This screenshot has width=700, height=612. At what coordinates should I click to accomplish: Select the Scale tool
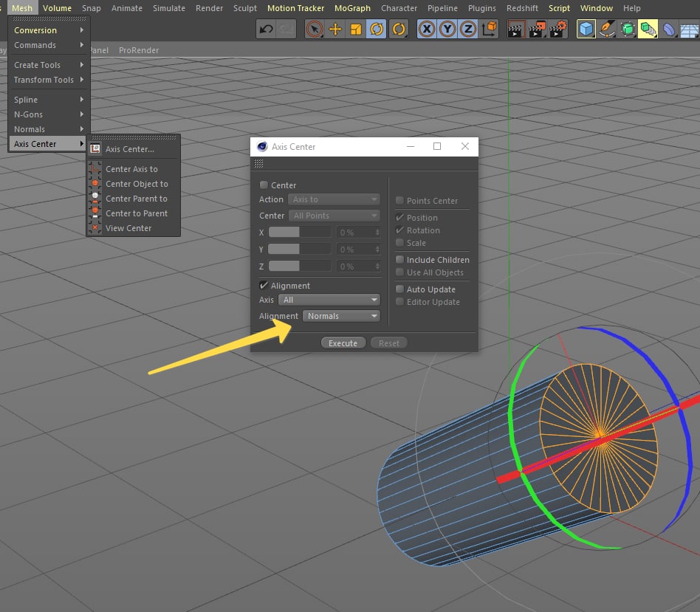[x=356, y=30]
